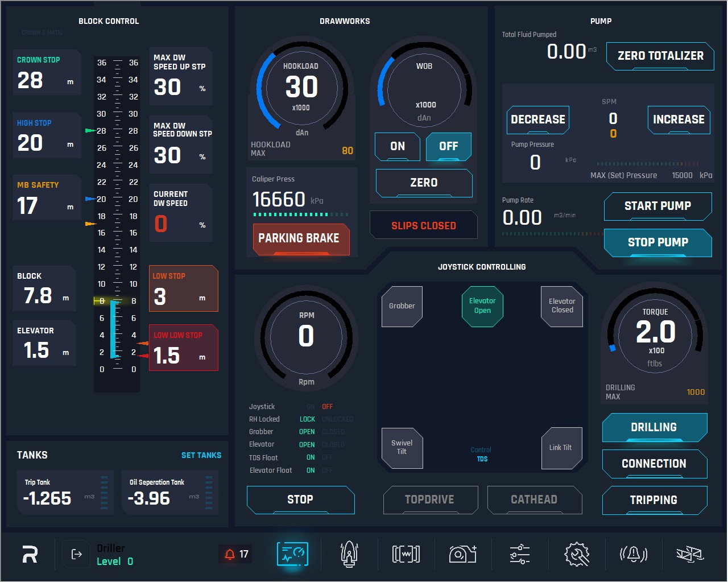The image size is (728, 582).
Task: Open the sliders settings icon
Action: pos(520,554)
